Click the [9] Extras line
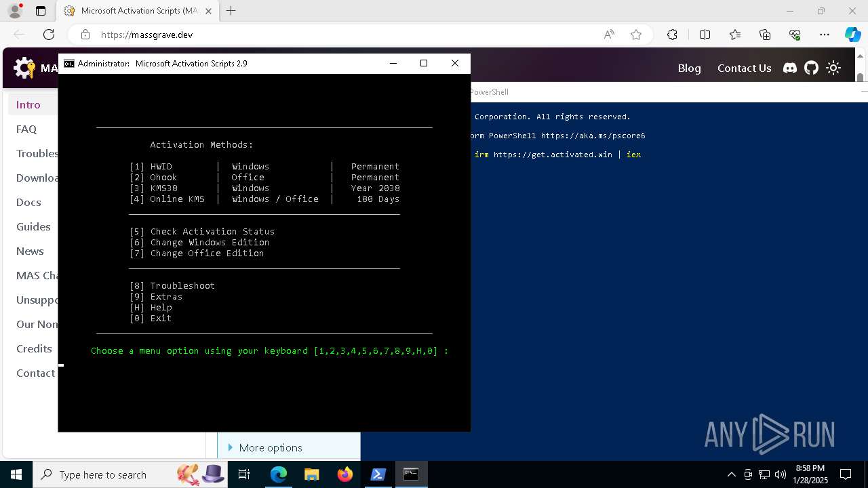Image resolution: width=868 pixels, height=488 pixels. pyautogui.click(x=156, y=296)
